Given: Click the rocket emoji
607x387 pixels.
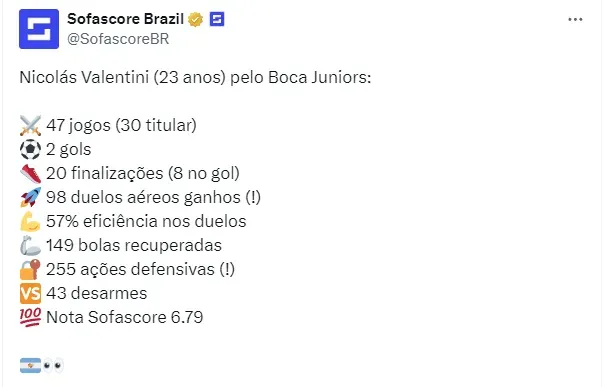Looking at the screenshot, I should 30,197.
